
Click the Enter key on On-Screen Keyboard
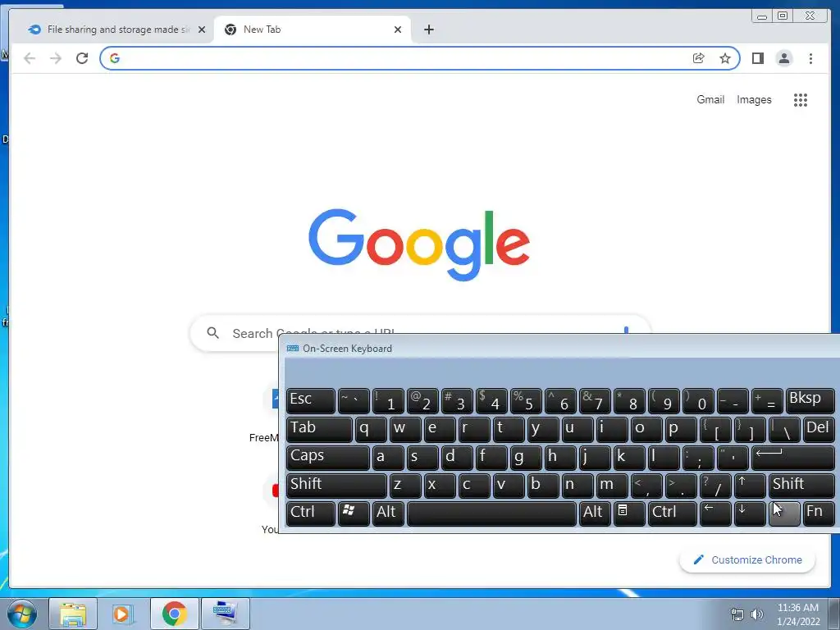(x=793, y=458)
